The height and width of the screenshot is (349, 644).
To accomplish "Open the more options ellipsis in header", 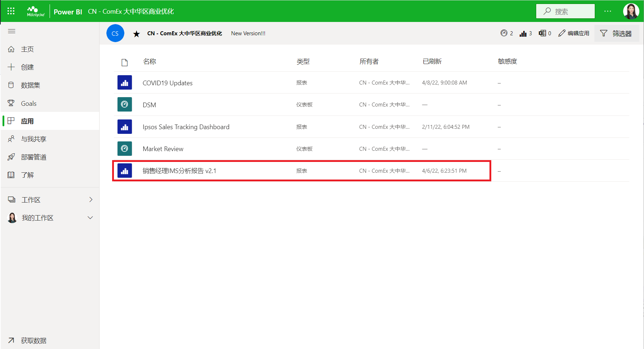I will click(608, 11).
